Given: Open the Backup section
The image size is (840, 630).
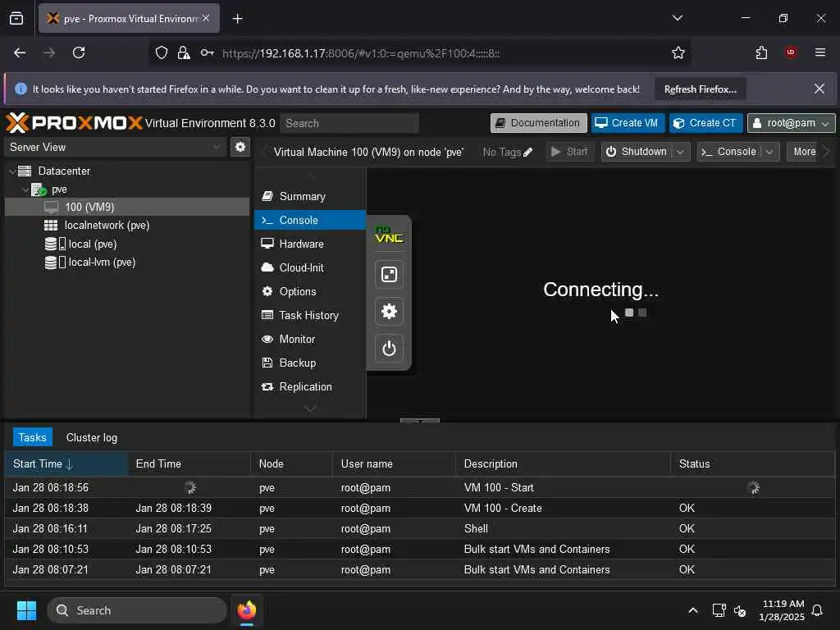Looking at the screenshot, I should pyautogui.click(x=309, y=363).
